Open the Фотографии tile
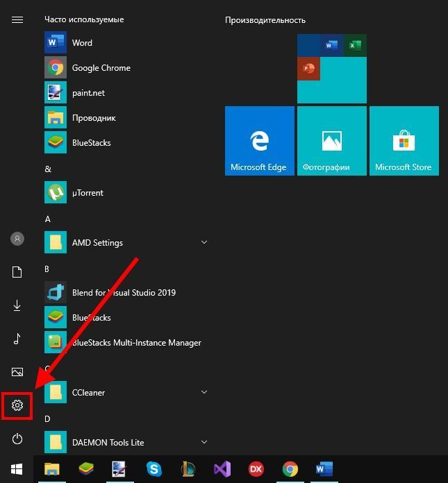Image resolution: width=448 pixels, height=483 pixels. (332, 141)
